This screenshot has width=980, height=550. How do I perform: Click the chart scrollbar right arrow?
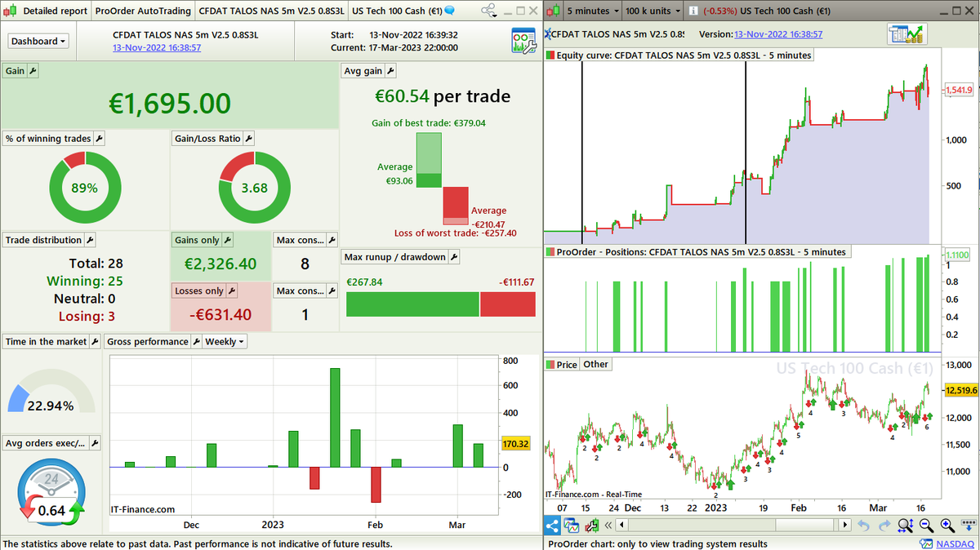[846, 526]
